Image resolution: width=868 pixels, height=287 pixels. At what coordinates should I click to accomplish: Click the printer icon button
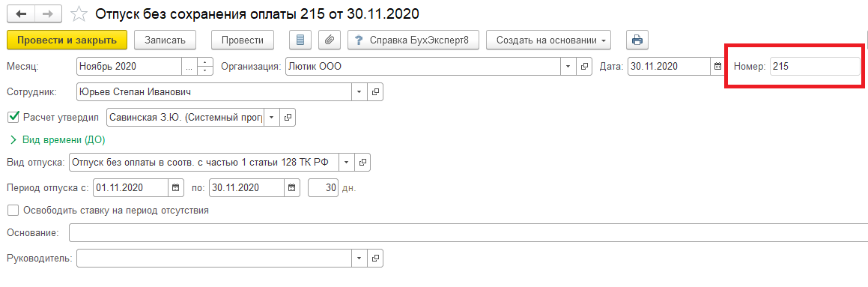point(637,40)
